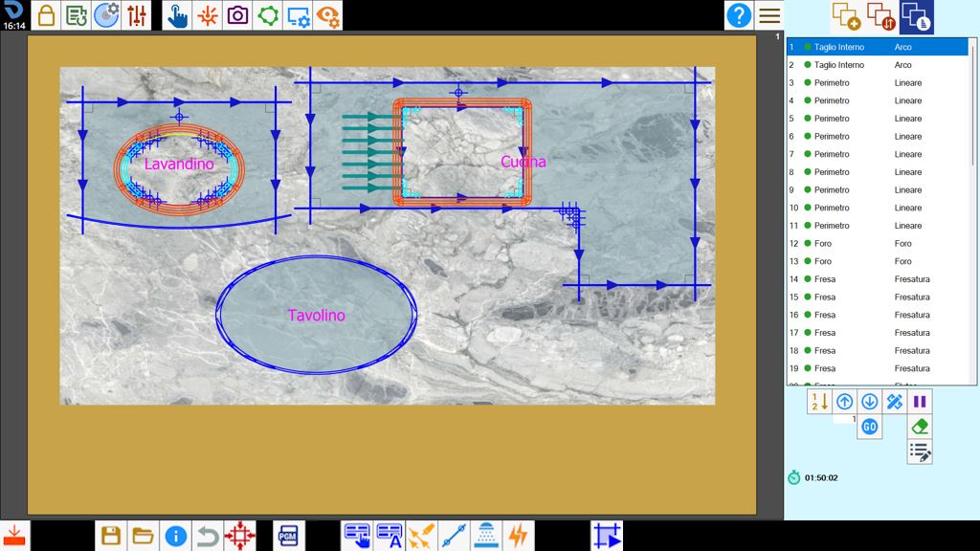The width and height of the screenshot is (980, 551).
Task: Select the hand pointer tool
Action: click(177, 15)
